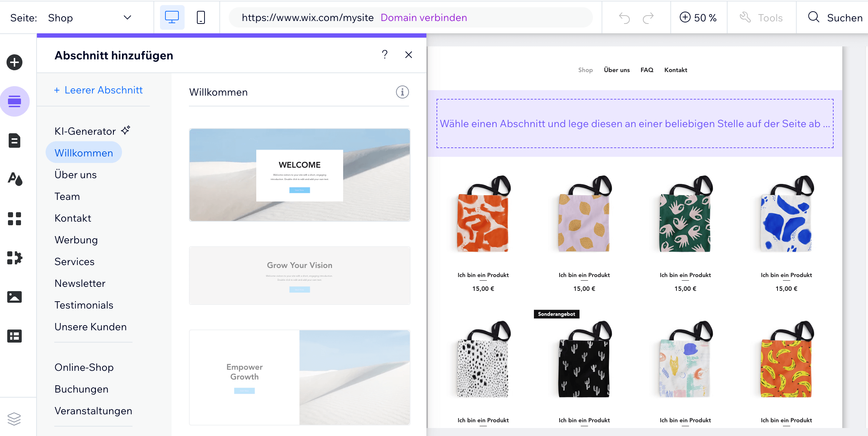Click the KI-Generator sparkle icon
Viewport: 868px width, 436px height.
[x=126, y=130]
